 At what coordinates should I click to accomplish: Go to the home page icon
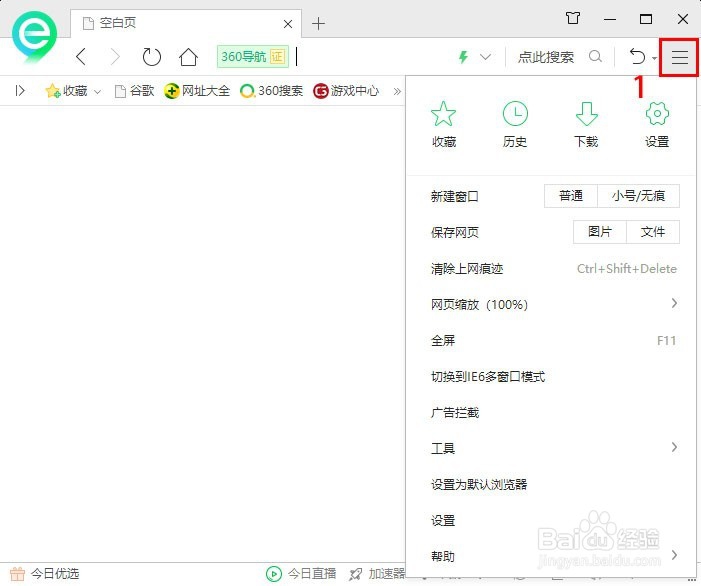point(188,57)
